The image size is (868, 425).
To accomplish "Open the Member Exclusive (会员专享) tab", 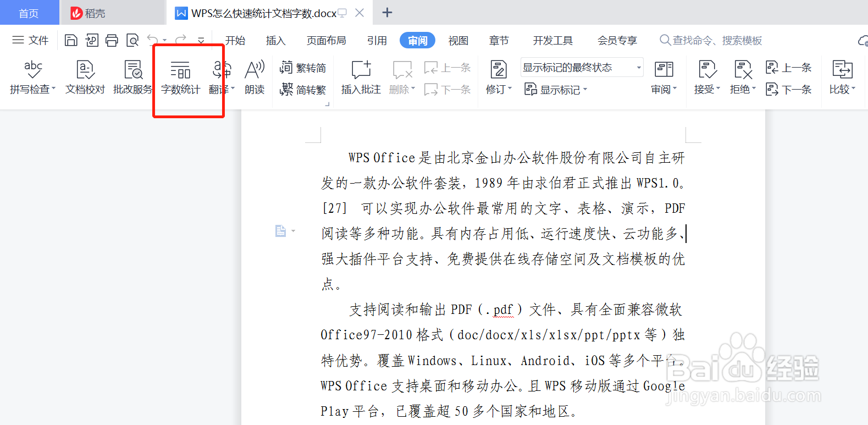I will click(x=617, y=41).
